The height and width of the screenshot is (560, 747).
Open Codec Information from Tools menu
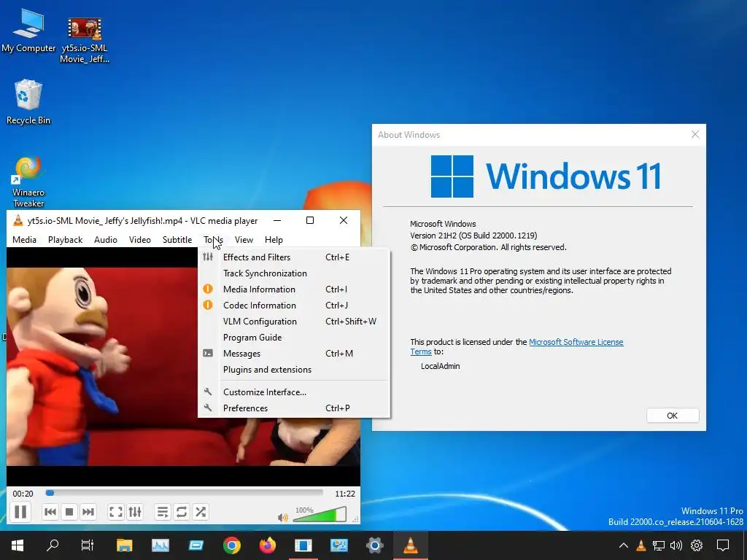(x=294, y=306)
